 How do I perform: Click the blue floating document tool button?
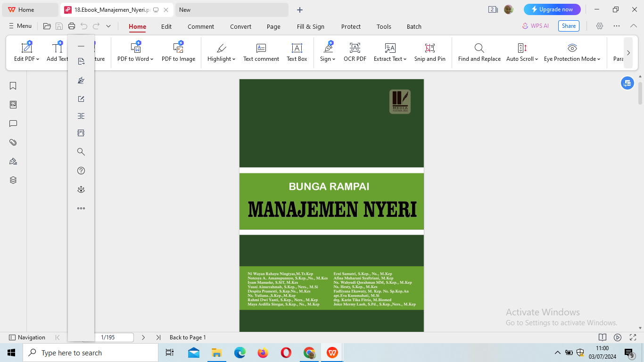[x=627, y=83]
